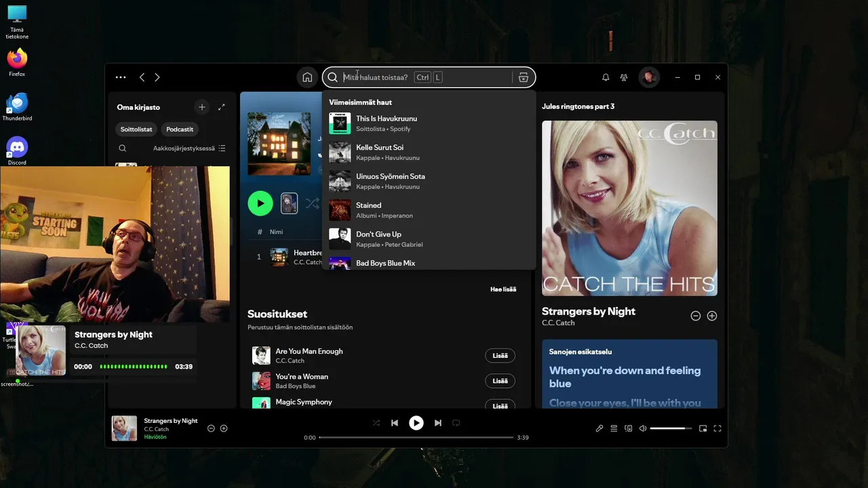The height and width of the screenshot is (488, 868).
Task: Add Magic Symphony via Lisää
Action: [x=500, y=405]
